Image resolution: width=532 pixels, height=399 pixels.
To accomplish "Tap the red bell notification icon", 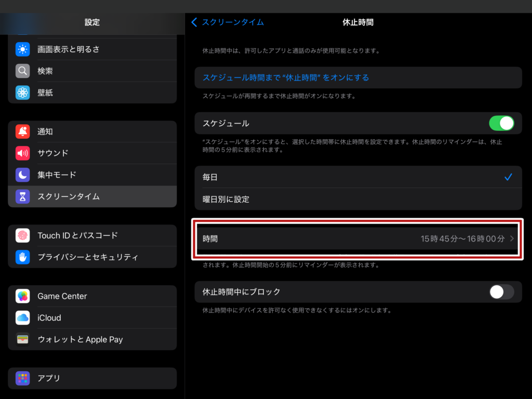I will 22,132.
